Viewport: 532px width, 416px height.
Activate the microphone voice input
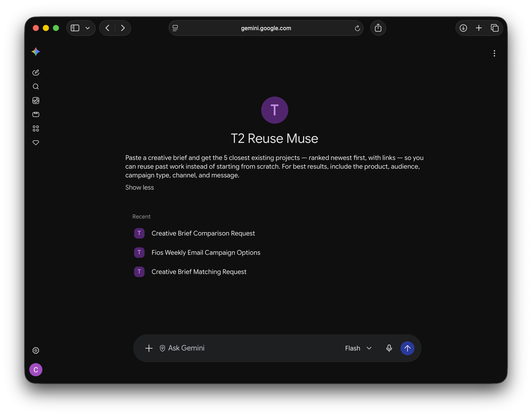(389, 348)
